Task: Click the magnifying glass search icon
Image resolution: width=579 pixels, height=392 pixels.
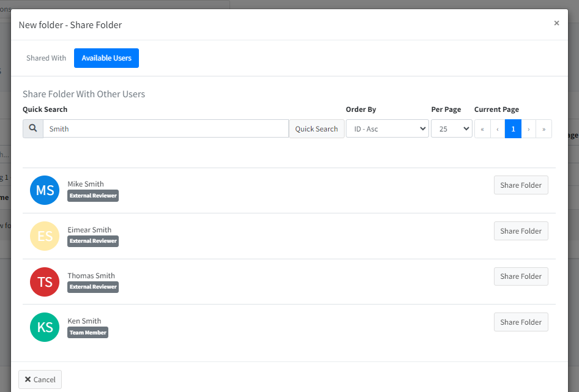Action: point(33,129)
